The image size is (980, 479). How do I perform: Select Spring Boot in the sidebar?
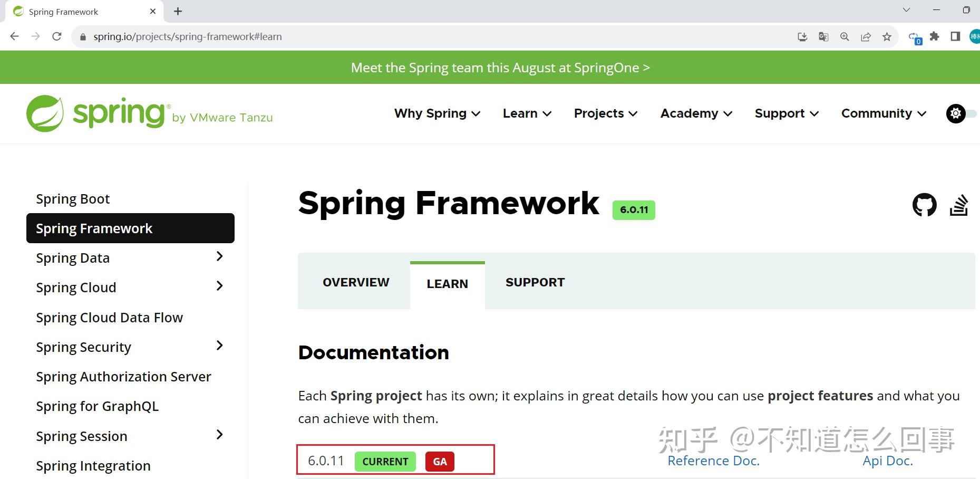pos(73,198)
